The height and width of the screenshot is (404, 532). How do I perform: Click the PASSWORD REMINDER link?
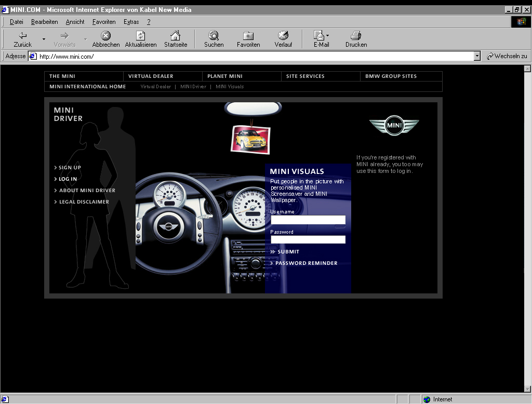(x=306, y=263)
